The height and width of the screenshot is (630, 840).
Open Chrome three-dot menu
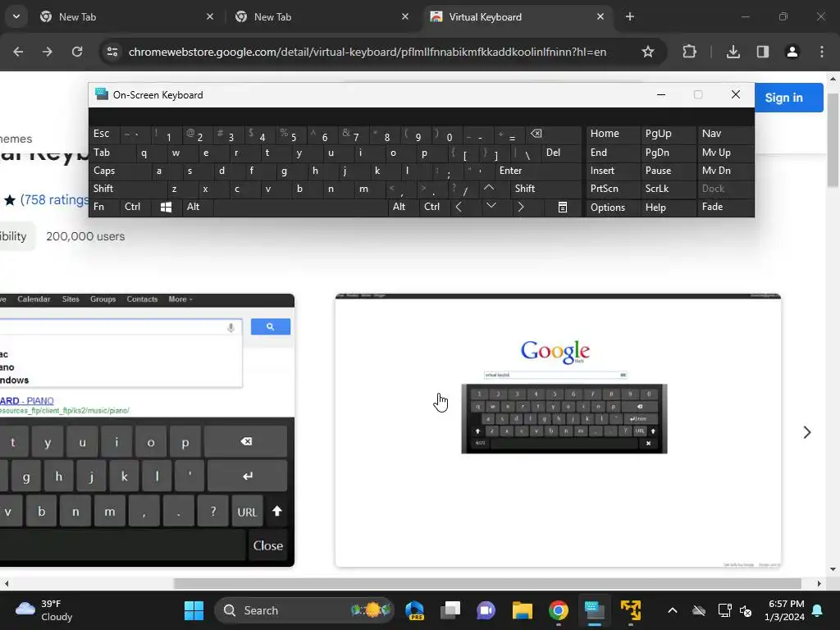(x=822, y=52)
